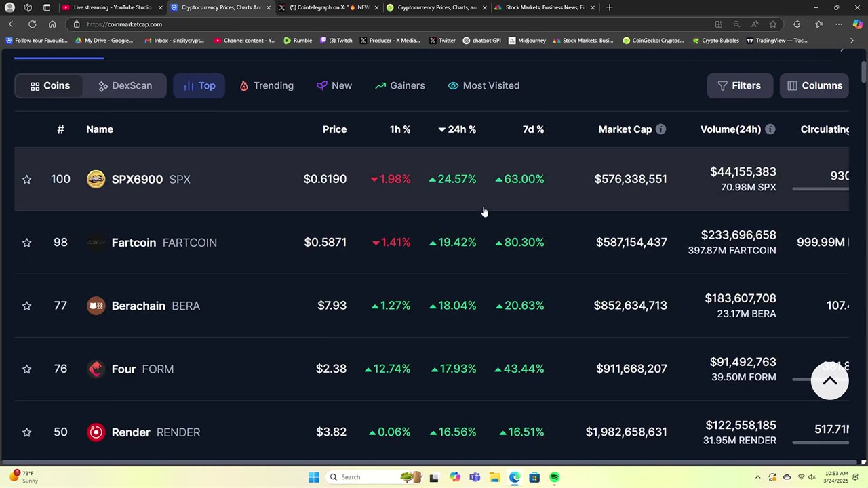
Task: Open the Filters panel
Action: 739,85
